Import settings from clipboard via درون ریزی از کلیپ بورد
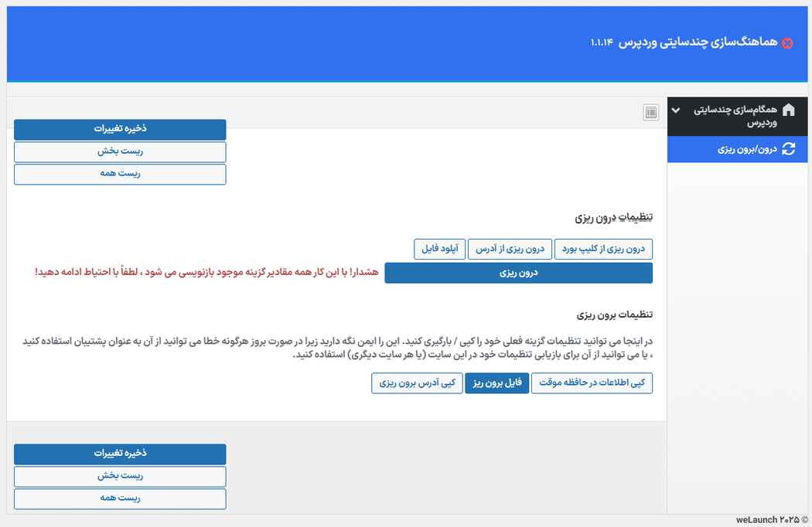 (x=603, y=249)
